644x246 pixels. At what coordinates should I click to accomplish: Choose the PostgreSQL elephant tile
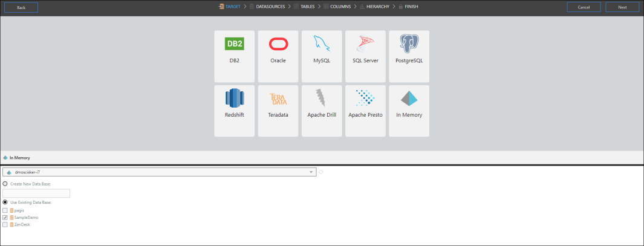coord(409,56)
